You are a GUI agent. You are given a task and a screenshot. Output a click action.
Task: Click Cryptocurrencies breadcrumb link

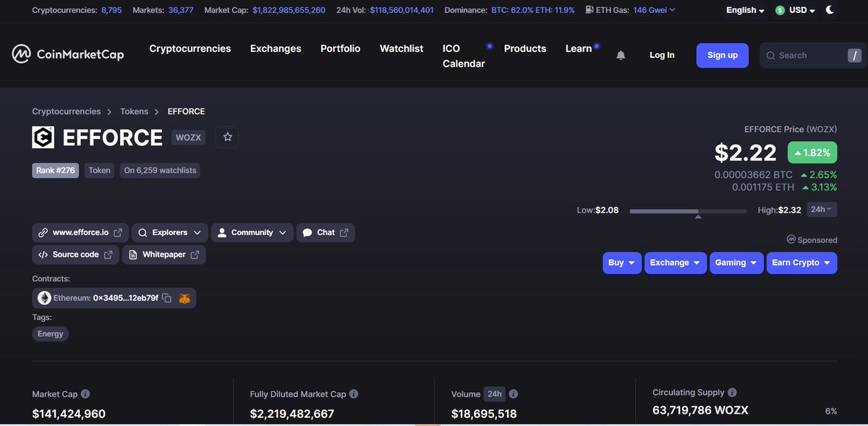click(x=67, y=111)
